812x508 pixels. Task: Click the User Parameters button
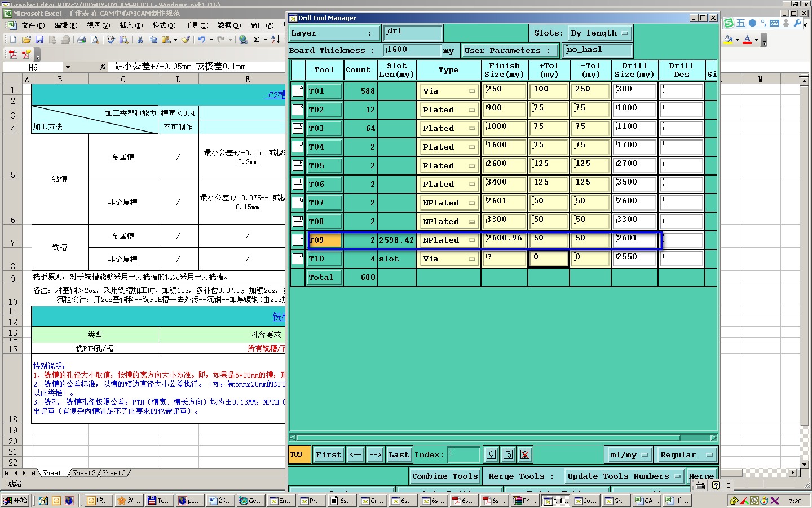(510, 51)
